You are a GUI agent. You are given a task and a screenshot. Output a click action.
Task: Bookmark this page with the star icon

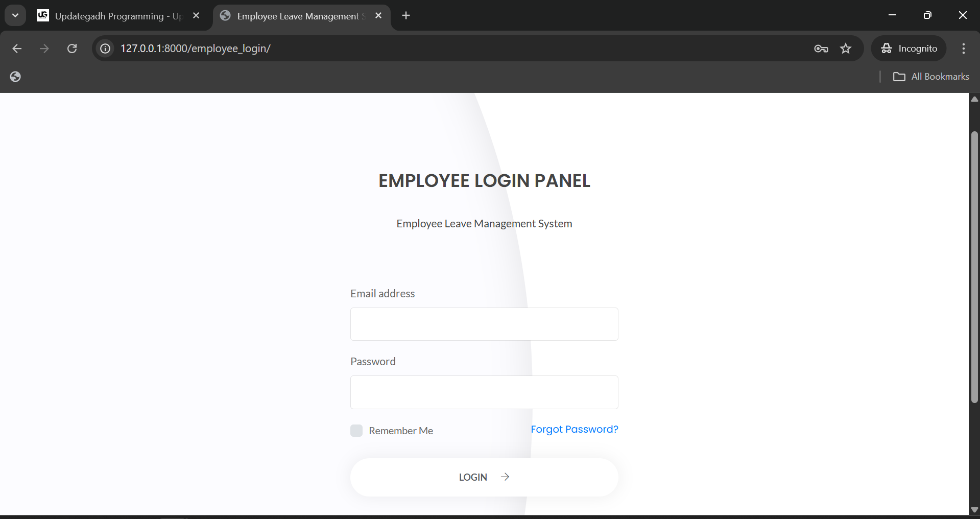coord(846,48)
